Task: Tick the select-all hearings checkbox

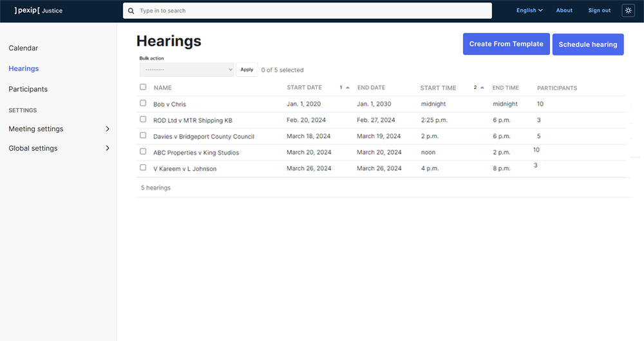Action: [143, 87]
